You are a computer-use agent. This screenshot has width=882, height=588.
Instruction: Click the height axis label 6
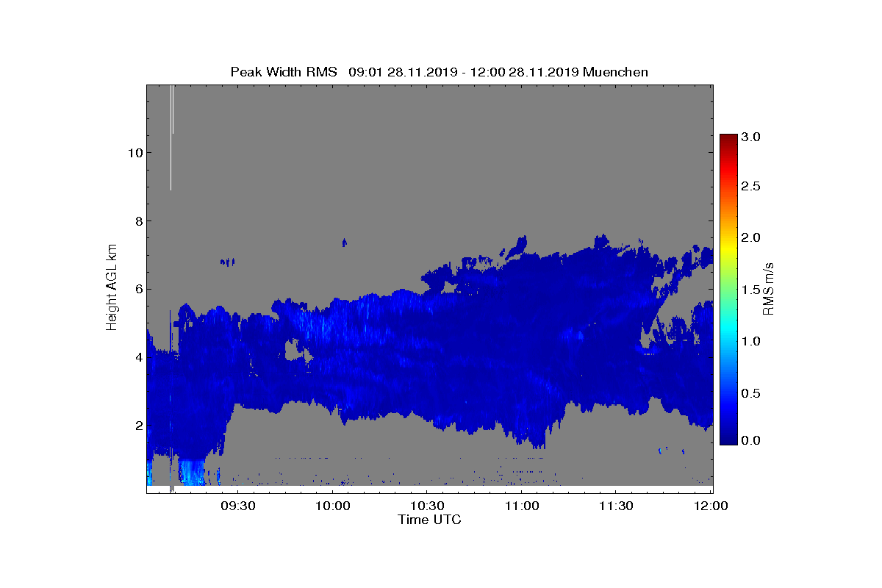pos(137,289)
